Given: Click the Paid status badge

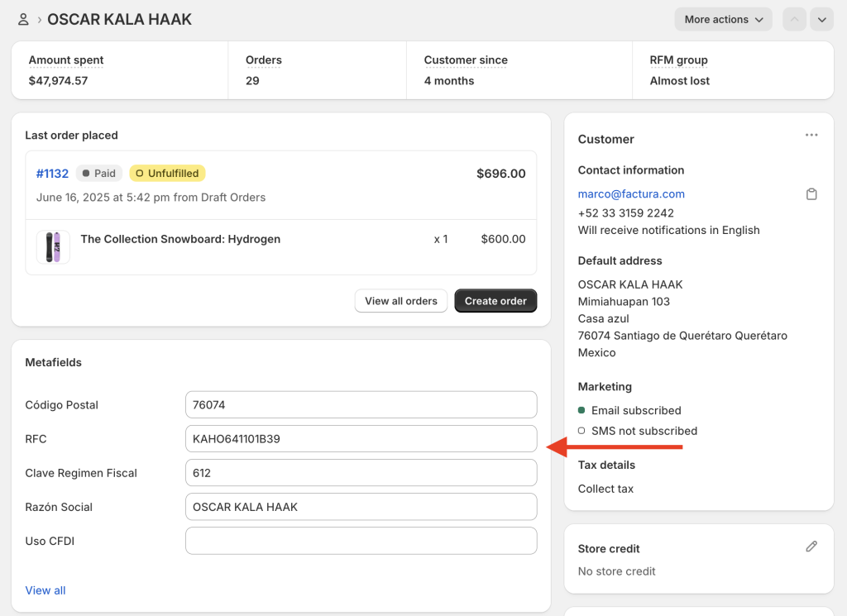Looking at the screenshot, I should [99, 174].
